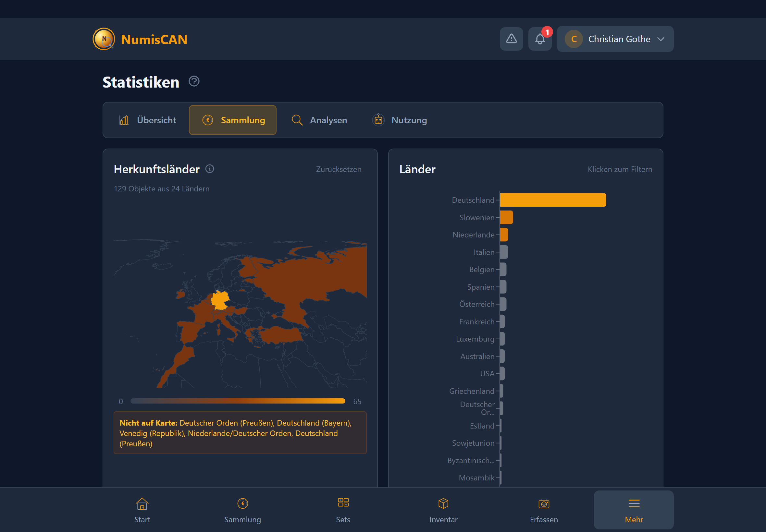Viewport: 766px width, 532px height.
Task: Open Inventar box icon in navigation
Action: tap(443, 509)
